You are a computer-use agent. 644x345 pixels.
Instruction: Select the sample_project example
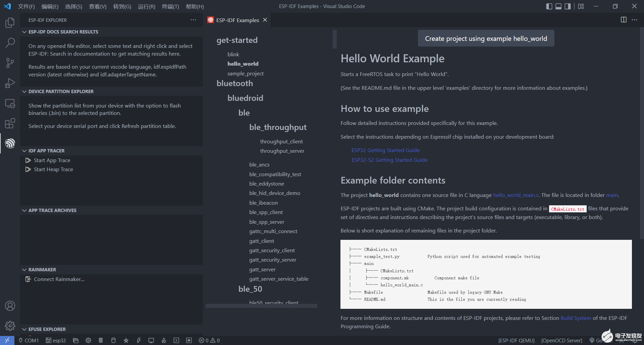246,74
